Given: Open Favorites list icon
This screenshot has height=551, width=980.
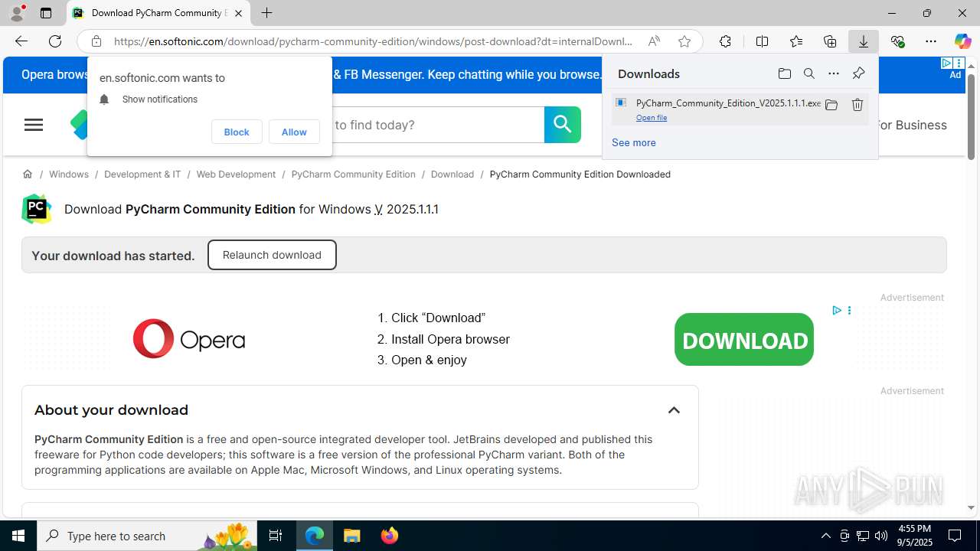Looking at the screenshot, I should 796,41.
